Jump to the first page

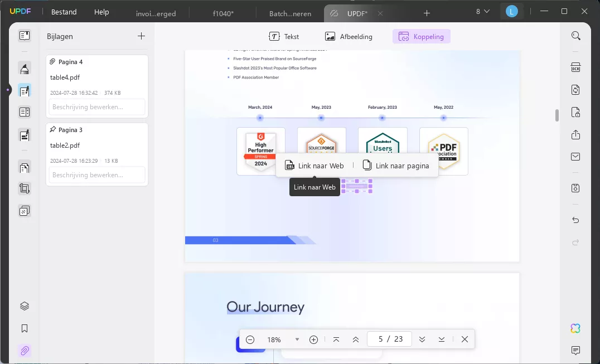pyautogui.click(x=336, y=339)
